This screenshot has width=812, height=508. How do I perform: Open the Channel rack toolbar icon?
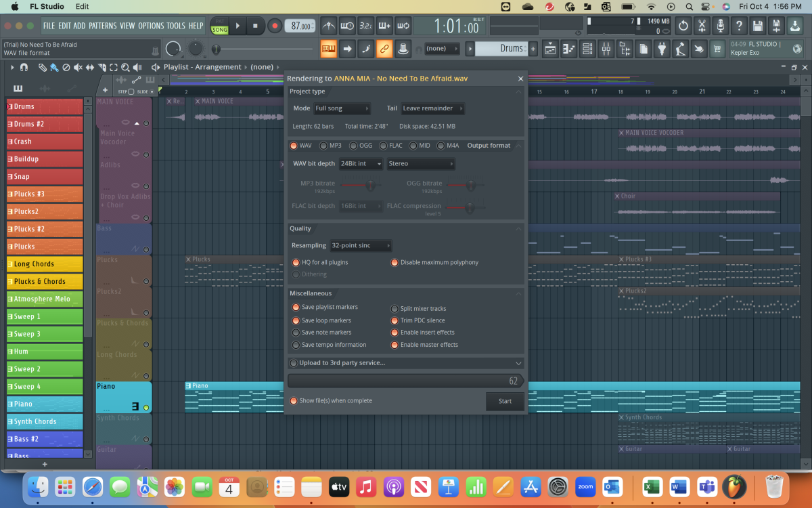click(586, 49)
